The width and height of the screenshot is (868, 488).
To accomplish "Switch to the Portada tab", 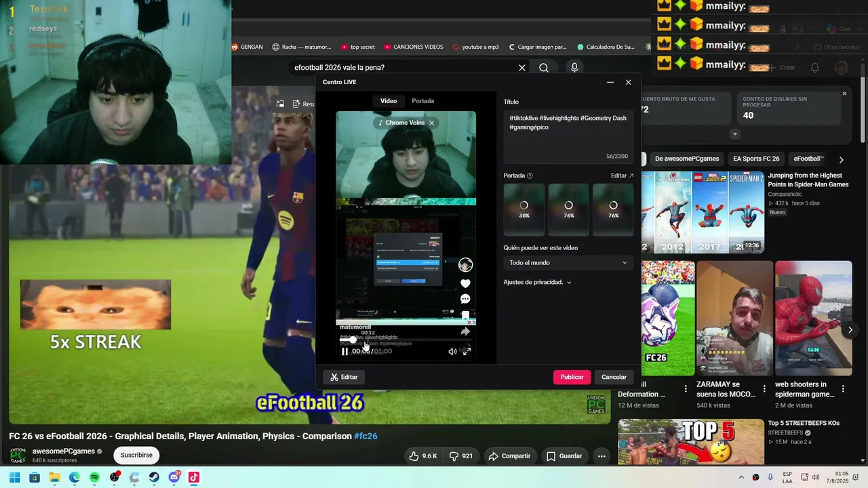I will pos(423,101).
